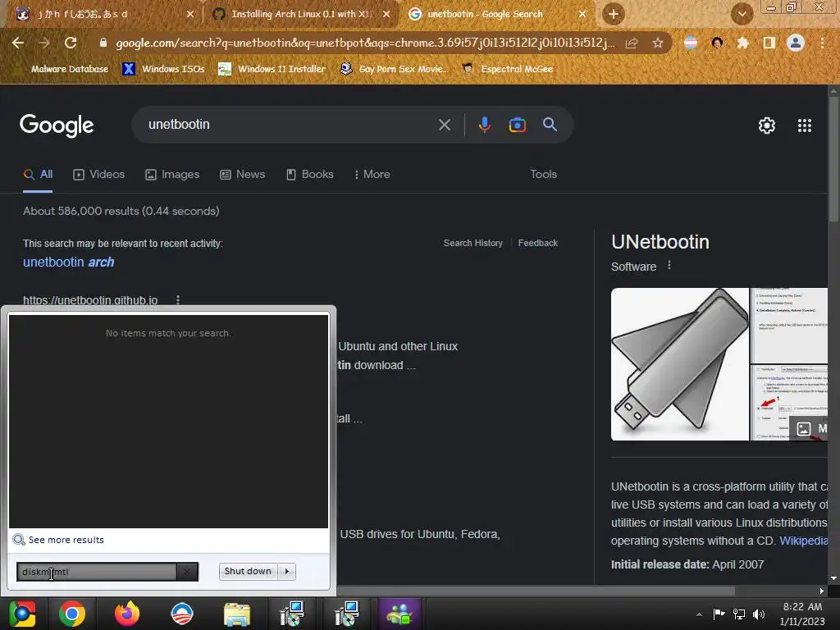Image resolution: width=840 pixels, height=630 pixels.
Task: Open the Windows ISOs bookmark
Action: [x=164, y=69]
